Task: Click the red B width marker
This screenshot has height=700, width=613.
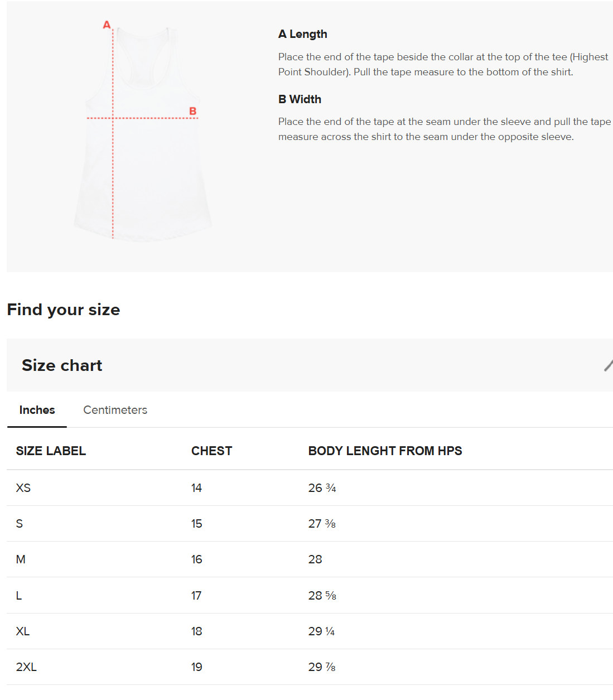Action: point(192,111)
